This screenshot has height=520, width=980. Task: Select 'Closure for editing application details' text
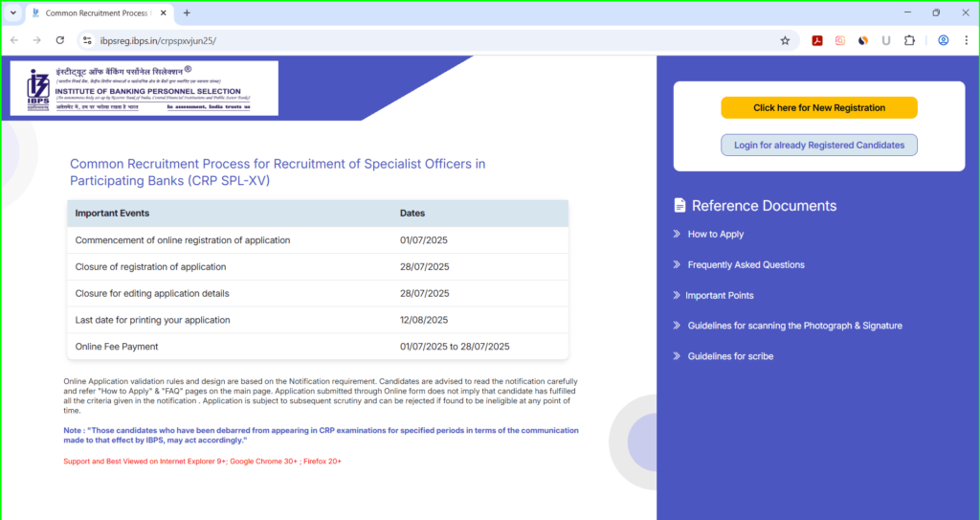(152, 293)
